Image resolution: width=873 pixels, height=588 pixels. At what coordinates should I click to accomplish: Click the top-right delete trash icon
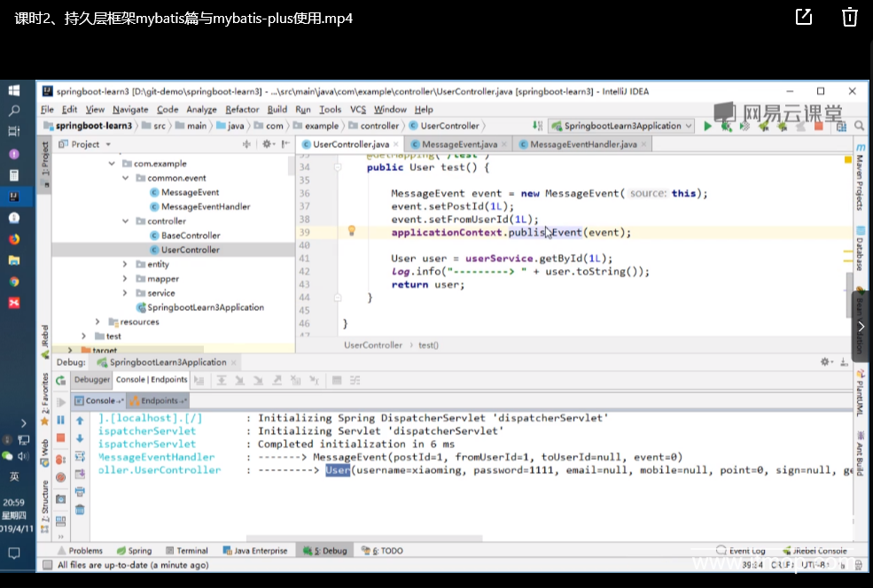[x=849, y=17]
